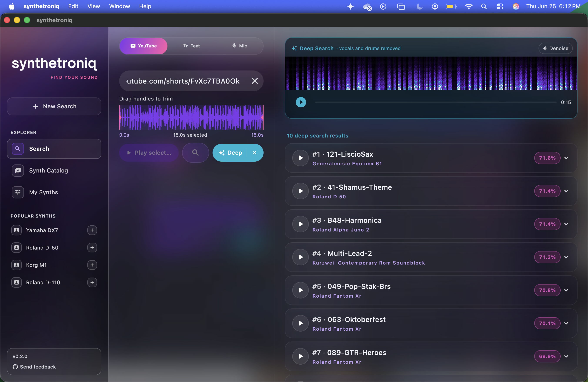Expand the 121-LiscioSax result details
This screenshot has width=588, height=382.
click(x=566, y=158)
